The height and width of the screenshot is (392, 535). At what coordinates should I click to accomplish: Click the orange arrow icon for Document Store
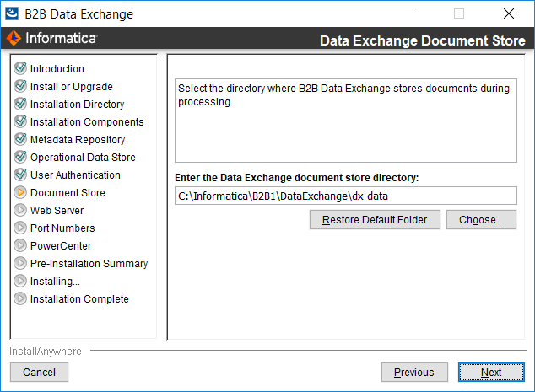[20, 192]
